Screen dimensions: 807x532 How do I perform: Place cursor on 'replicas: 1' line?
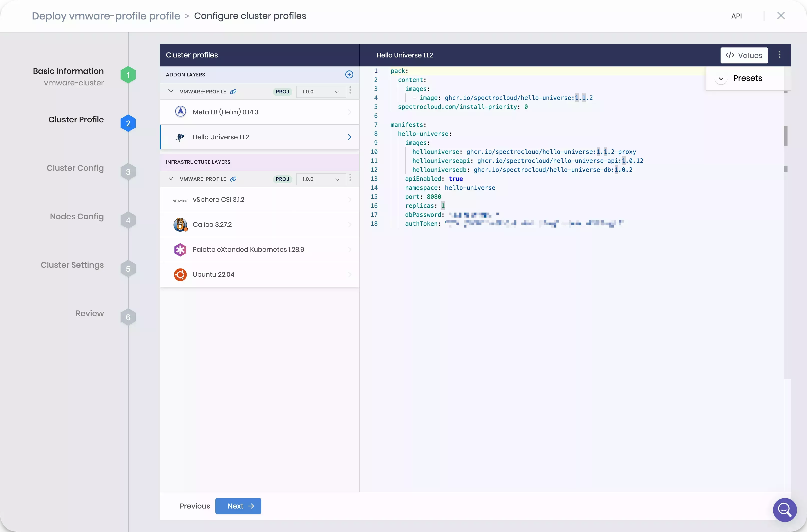point(424,206)
